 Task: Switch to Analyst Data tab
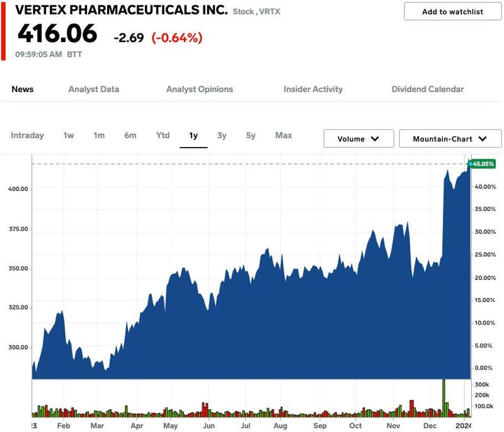click(x=94, y=89)
